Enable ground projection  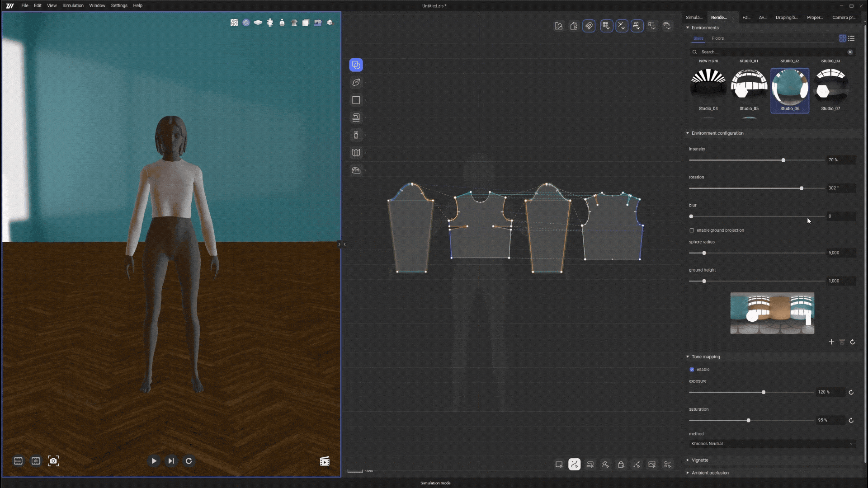692,230
